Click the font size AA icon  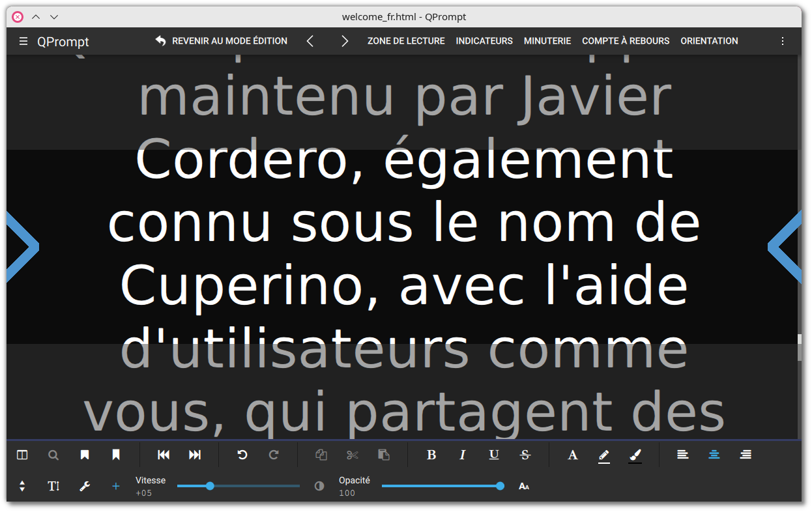click(x=524, y=486)
